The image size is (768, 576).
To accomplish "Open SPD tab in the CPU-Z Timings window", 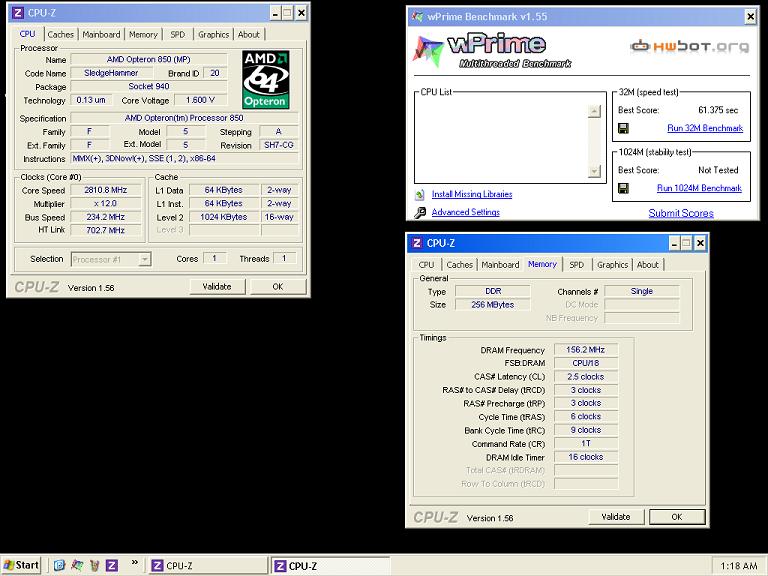I will [x=576, y=264].
